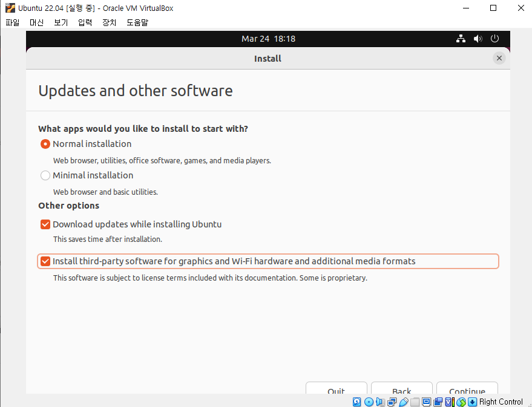Click the Mar 24 18:18 clock
Screen dimensions: 532x407
point(268,39)
